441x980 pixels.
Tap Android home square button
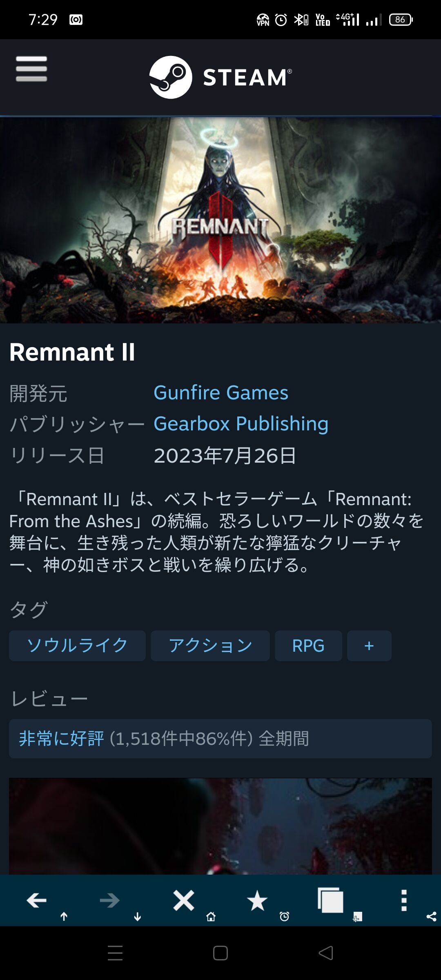220,953
